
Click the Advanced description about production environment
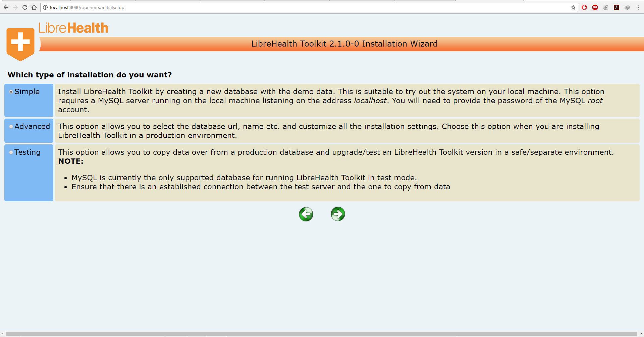tap(329, 131)
